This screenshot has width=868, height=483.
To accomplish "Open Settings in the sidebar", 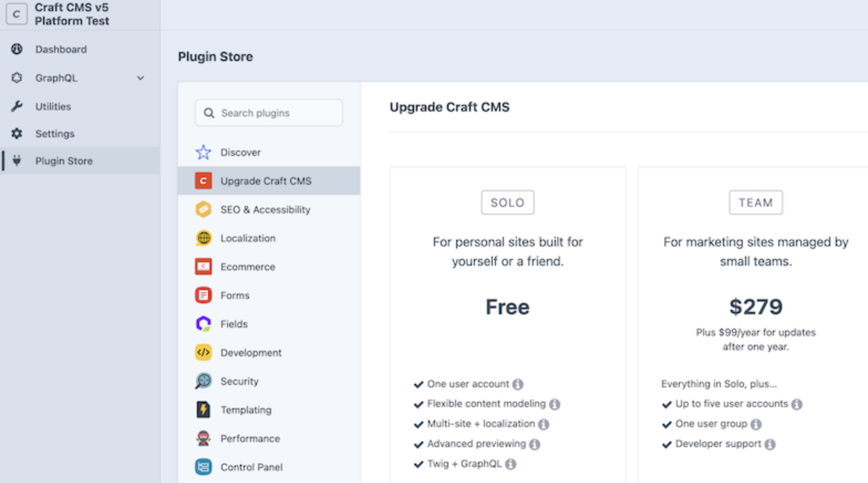I will click(80, 133).
